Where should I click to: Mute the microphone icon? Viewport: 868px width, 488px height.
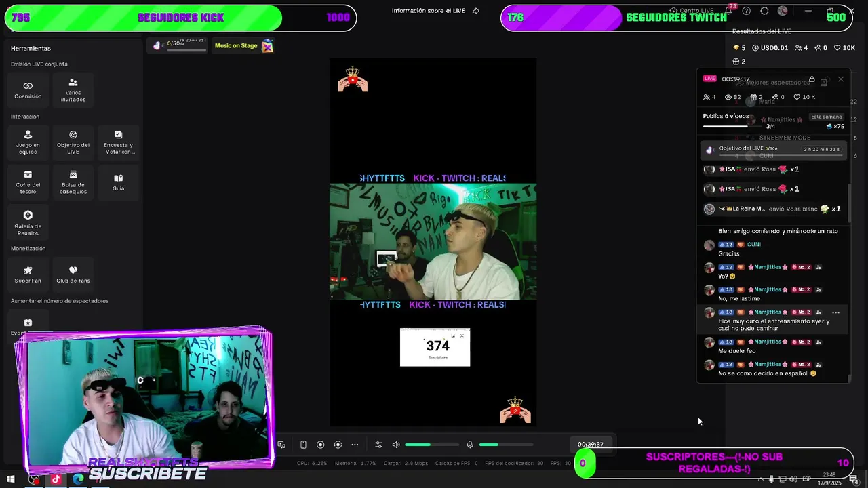(470, 445)
